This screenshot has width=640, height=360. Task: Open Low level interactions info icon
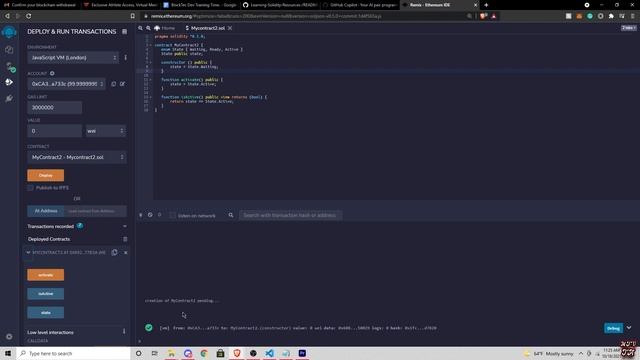(124, 331)
